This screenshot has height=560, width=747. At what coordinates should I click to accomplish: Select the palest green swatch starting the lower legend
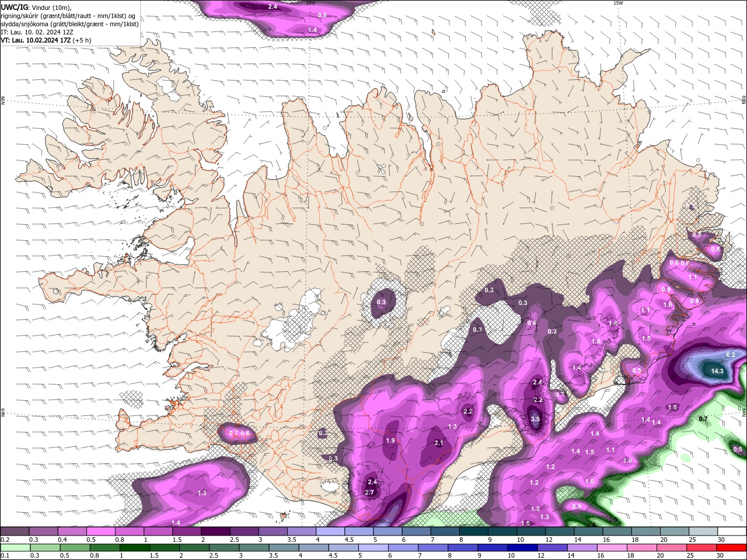tap(15, 548)
